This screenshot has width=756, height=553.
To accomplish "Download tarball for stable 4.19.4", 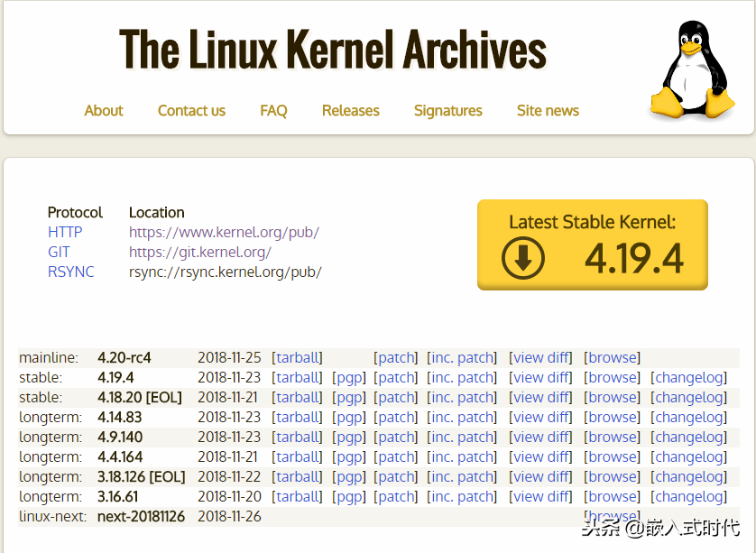I will click(297, 377).
